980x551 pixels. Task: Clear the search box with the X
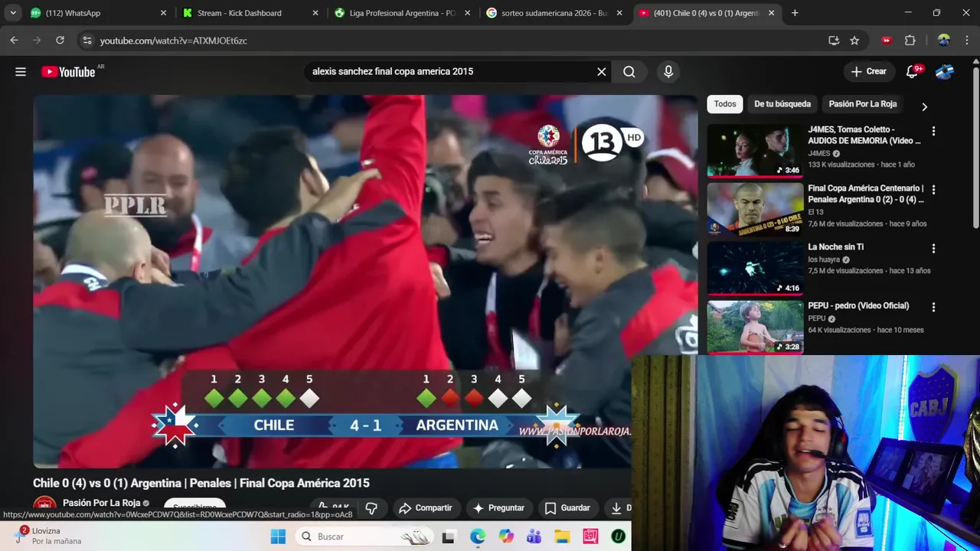coord(602,71)
